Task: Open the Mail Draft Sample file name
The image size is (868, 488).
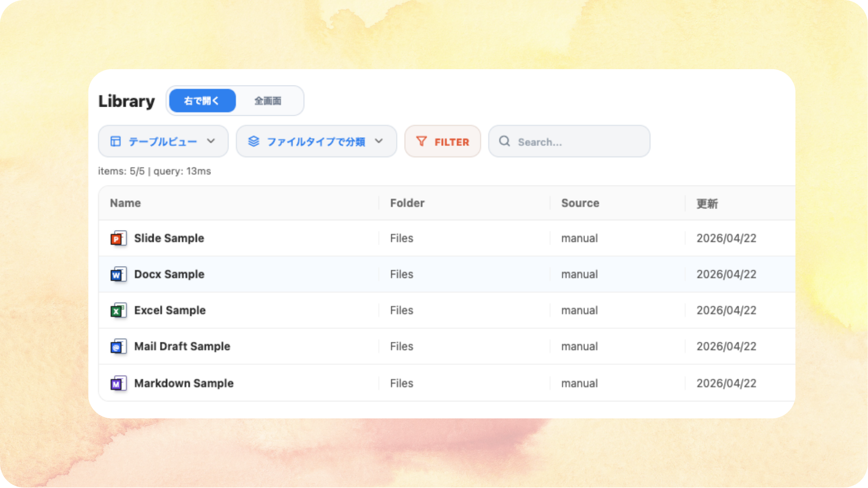Action: 182,346
